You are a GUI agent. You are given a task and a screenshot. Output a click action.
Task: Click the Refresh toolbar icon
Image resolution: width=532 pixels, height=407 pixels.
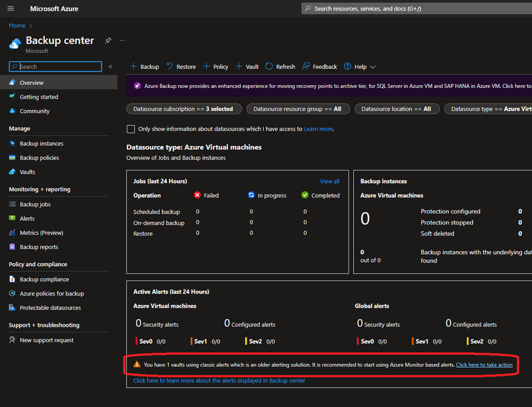(269, 66)
